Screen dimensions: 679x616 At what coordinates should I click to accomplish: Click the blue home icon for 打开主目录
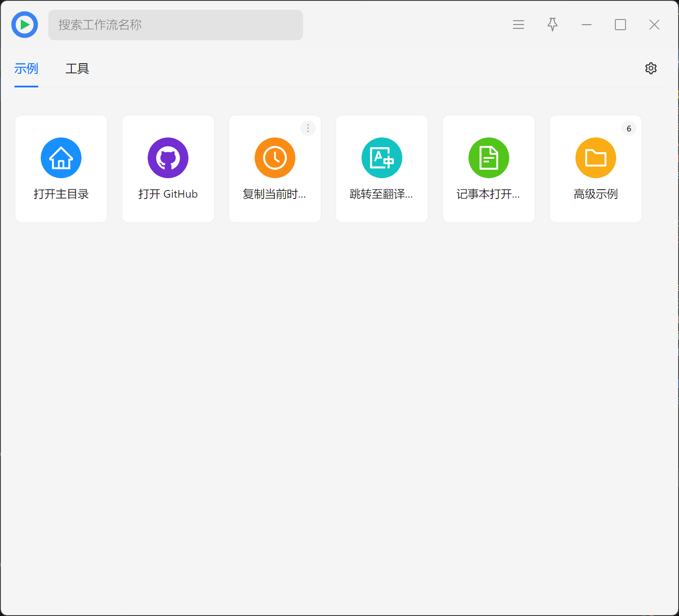point(61,158)
